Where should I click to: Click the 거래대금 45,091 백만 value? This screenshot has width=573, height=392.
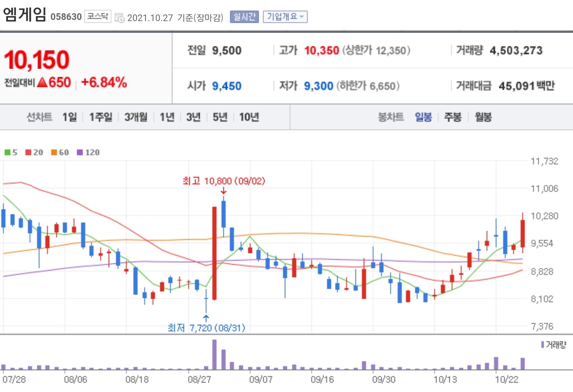tap(526, 86)
